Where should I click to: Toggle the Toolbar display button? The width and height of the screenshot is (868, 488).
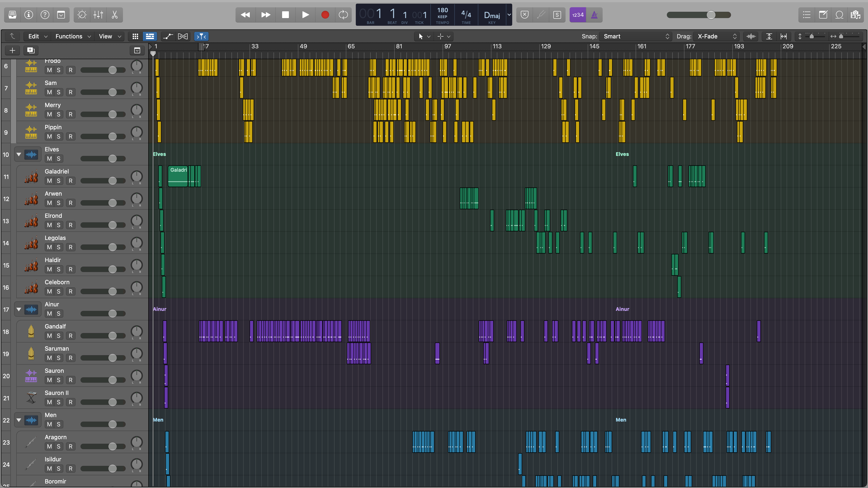(x=61, y=15)
